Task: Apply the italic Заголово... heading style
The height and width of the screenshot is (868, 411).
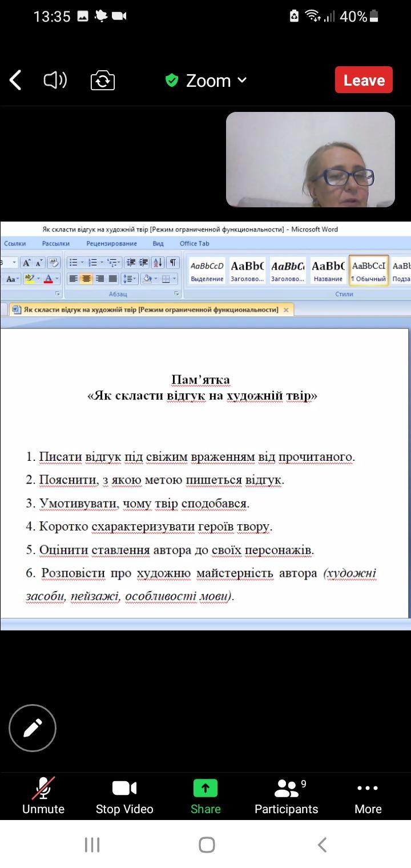Action: tap(288, 270)
